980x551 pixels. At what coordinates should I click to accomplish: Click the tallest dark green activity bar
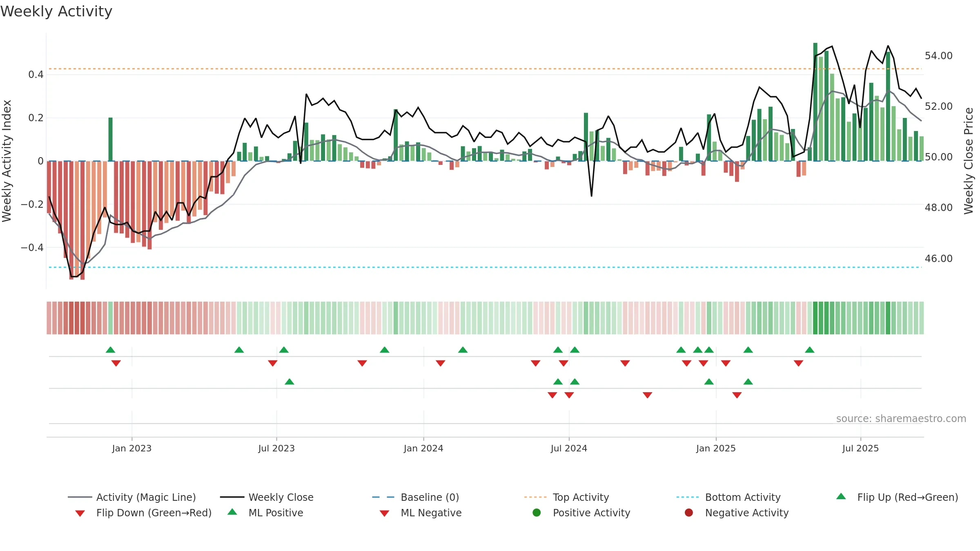coord(815,102)
